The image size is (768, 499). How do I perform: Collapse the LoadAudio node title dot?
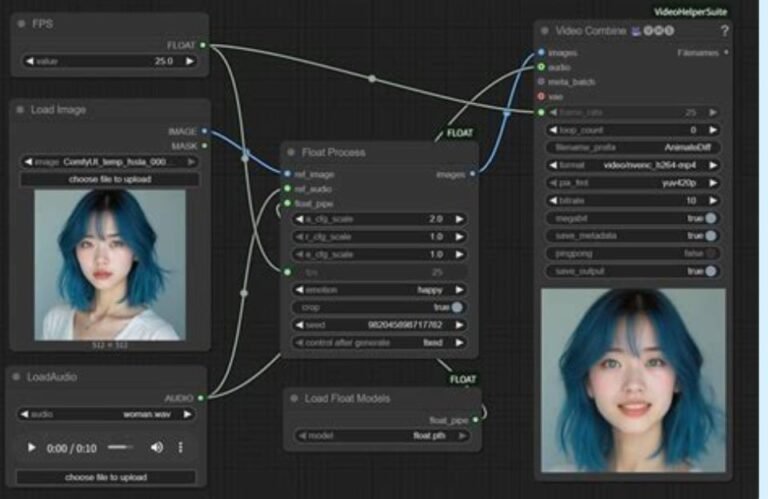tap(17, 377)
